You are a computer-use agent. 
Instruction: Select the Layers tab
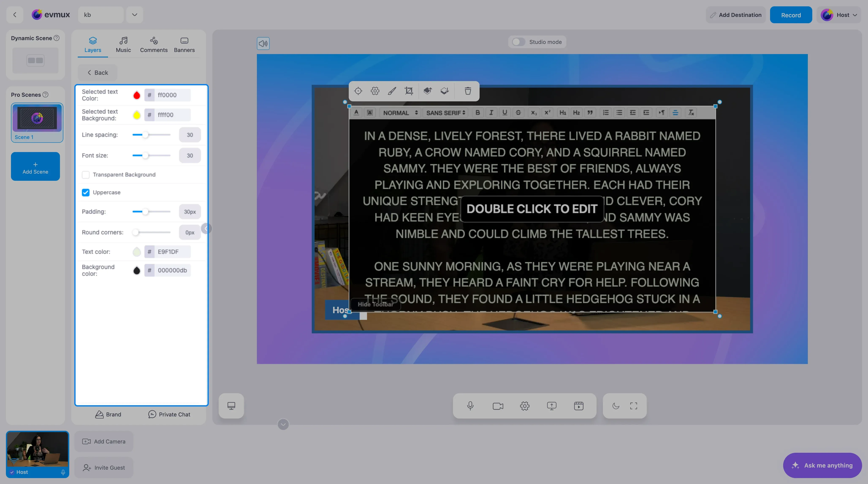93,45
